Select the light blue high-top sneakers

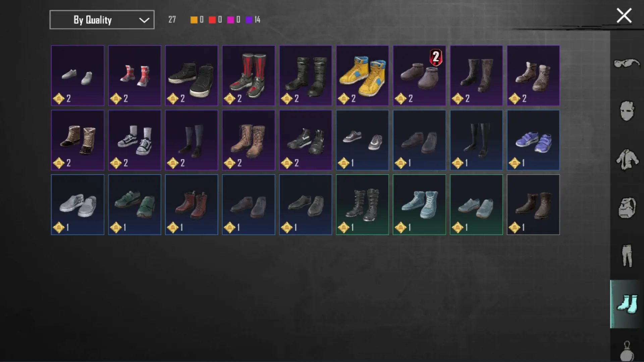(x=419, y=205)
